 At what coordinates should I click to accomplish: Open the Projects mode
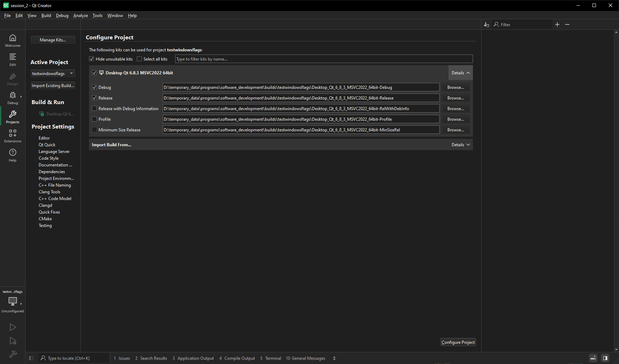click(13, 117)
